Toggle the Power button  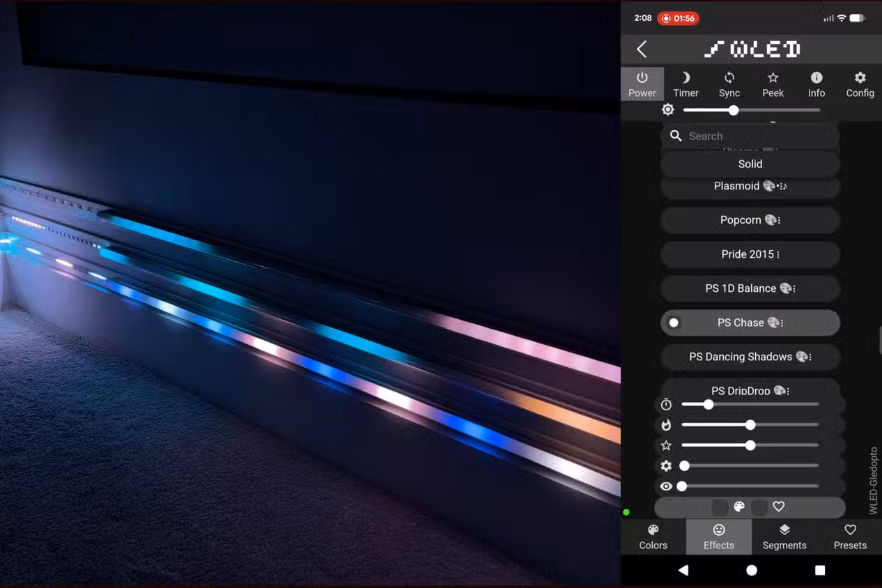click(642, 84)
